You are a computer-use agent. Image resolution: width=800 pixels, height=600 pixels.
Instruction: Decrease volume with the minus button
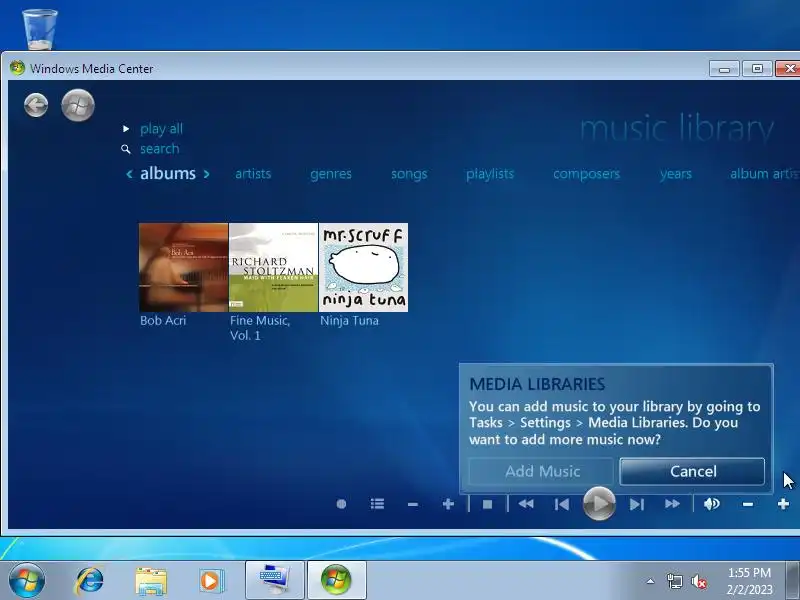(x=748, y=505)
